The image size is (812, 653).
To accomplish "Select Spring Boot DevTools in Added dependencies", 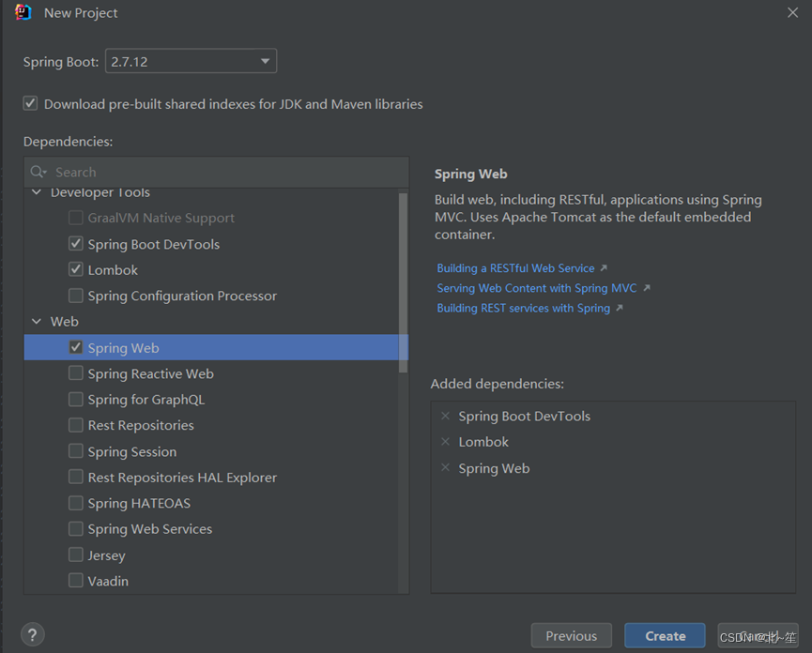I will pyautogui.click(x=524, y=416).
